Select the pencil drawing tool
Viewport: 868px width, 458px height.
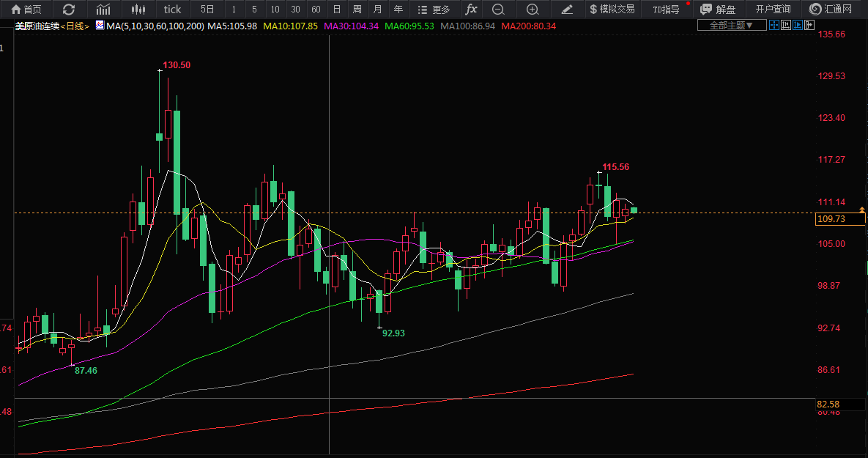click(567, 10)
